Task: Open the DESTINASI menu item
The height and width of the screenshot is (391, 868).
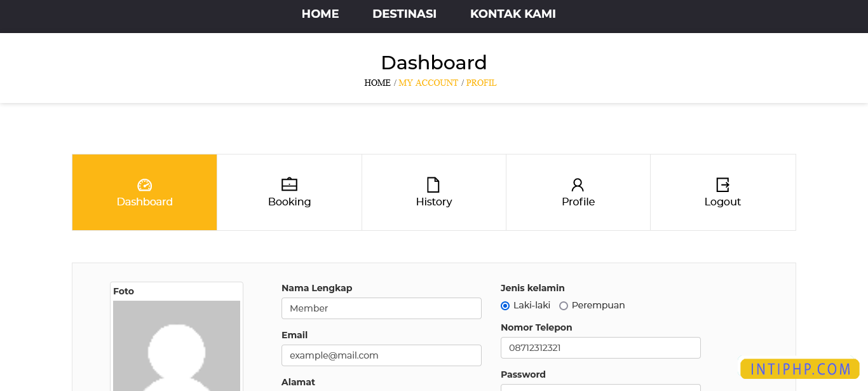Action: click(x=404, y=13)
